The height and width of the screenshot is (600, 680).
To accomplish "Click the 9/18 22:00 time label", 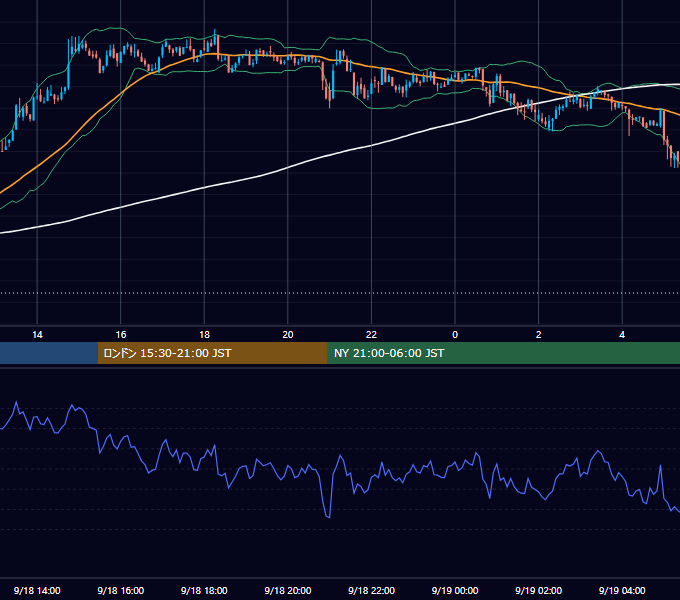I will pyautogui.click(x=371, y=590).
